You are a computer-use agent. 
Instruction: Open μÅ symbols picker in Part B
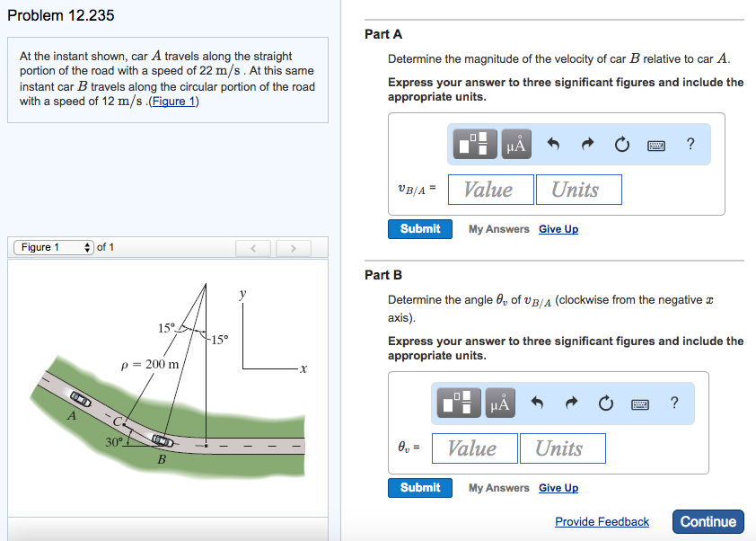[x=501, y=403]
